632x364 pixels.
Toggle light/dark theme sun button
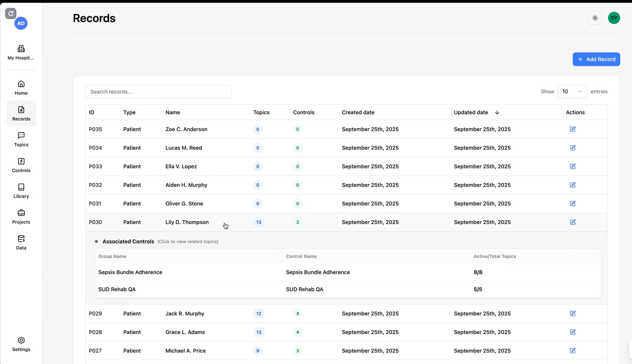point(595,18)
